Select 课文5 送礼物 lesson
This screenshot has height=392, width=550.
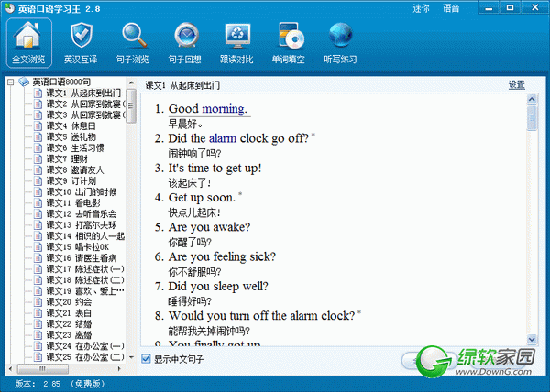click(71, 137)
